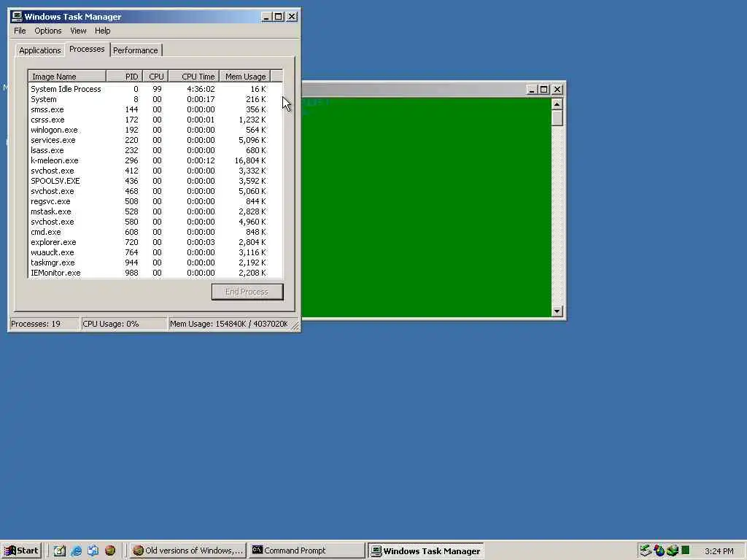This screenshot has width=747, height=560.
Task: Click the disabled End Process button
Action: (247, 292)
